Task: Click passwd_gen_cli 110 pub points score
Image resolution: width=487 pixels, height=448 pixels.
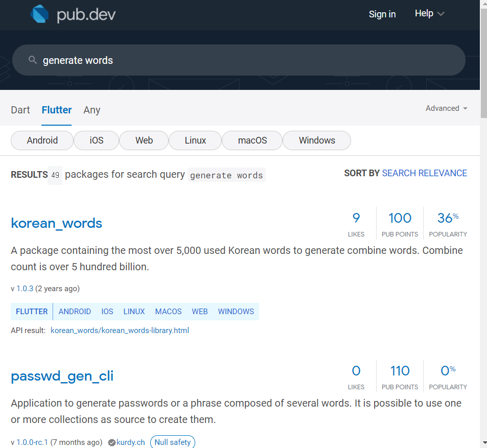Action: [400, 376]
